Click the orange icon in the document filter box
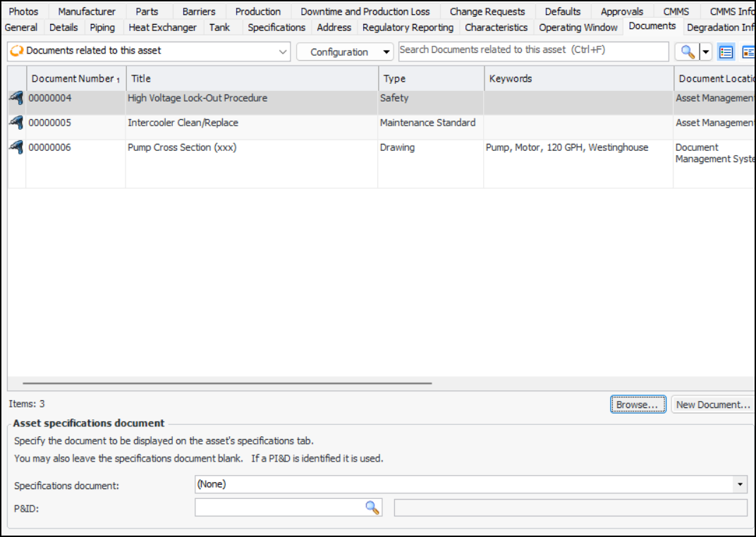Image resolution: width=756 pixels, height=537 pixels. click(17, 51)
